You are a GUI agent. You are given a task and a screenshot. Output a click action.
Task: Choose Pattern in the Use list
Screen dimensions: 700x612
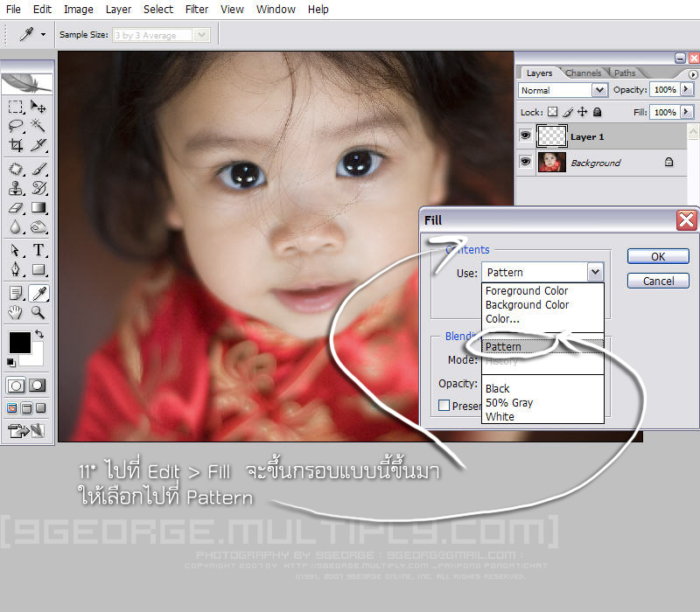[x=542, y=346]
